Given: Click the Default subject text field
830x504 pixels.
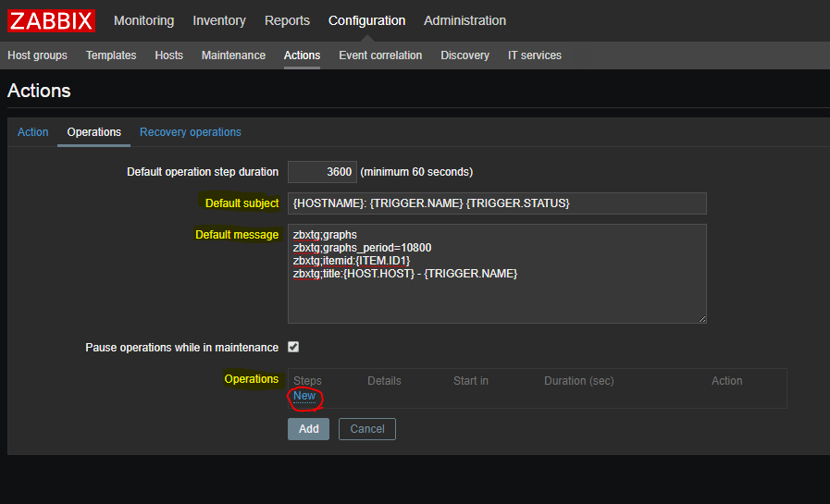Looking at the screenshot, I should 497,203.
